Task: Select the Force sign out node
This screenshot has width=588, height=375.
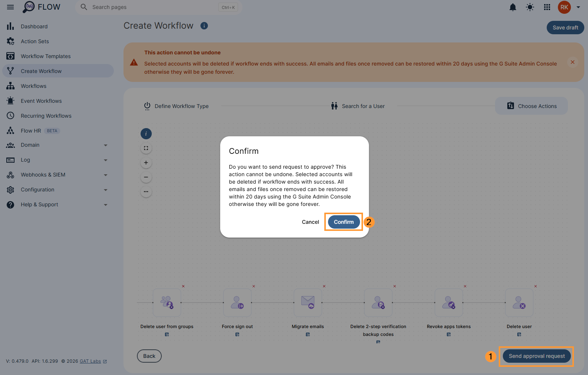Action: (237, 302)
